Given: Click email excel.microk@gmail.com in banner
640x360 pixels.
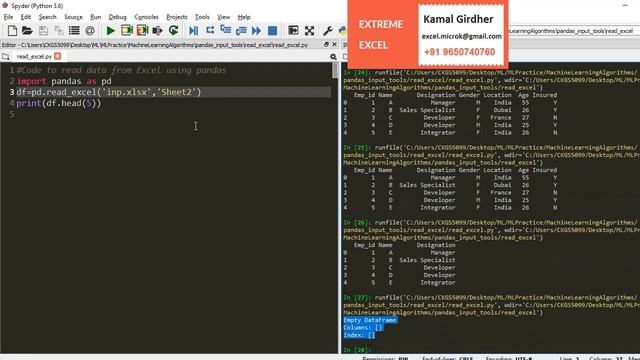Looking at the screenshot, I should tap(462, 36).
